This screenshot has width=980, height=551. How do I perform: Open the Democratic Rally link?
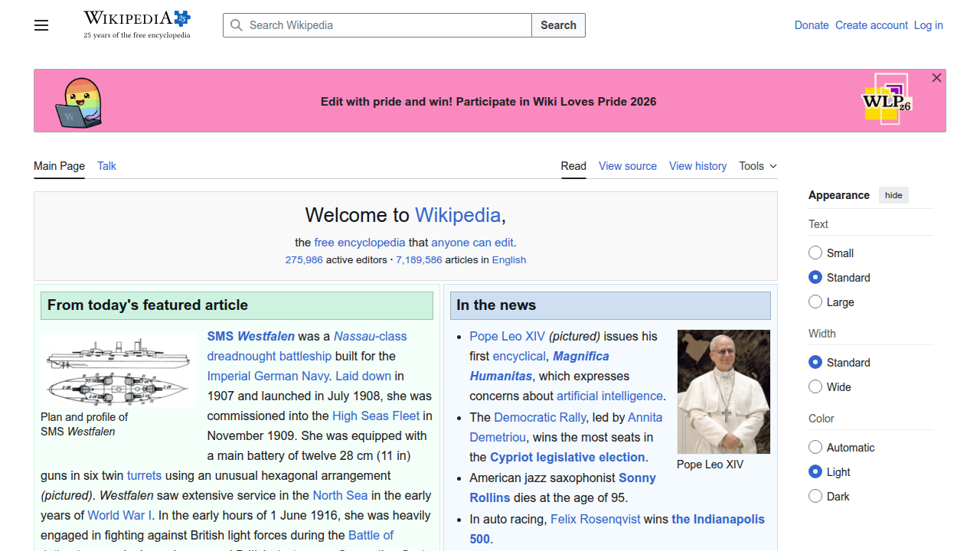coord(540,417)
